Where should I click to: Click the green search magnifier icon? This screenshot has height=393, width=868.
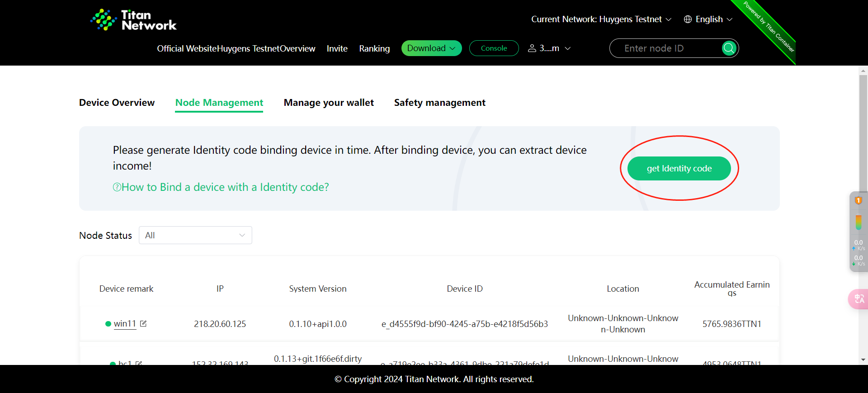[729, 48]
